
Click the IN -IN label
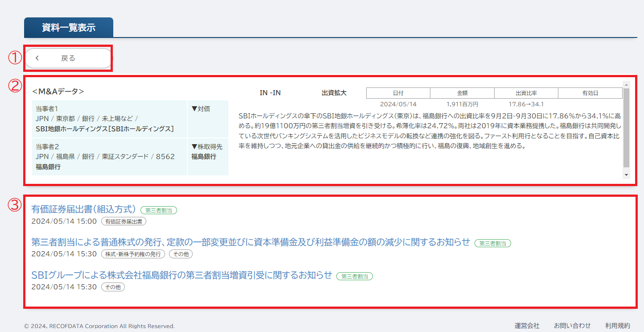click(270, 93)
